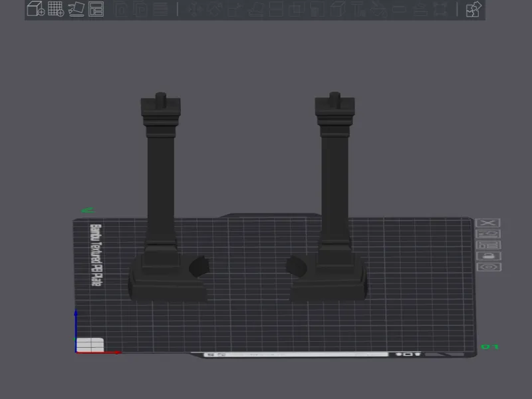Click the Bambu Textured PEI Plate label
532x399 pixels.
[96, 255]
